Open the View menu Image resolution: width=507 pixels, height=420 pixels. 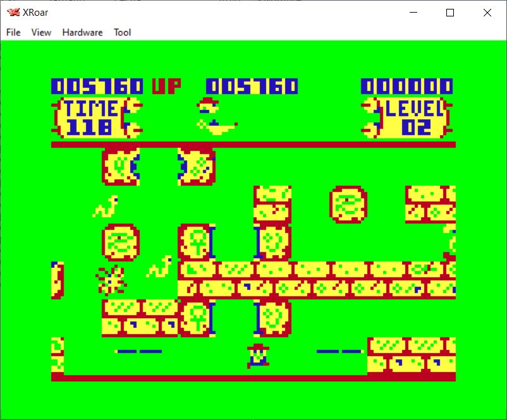pyautogui.click(x=41, y=32)
